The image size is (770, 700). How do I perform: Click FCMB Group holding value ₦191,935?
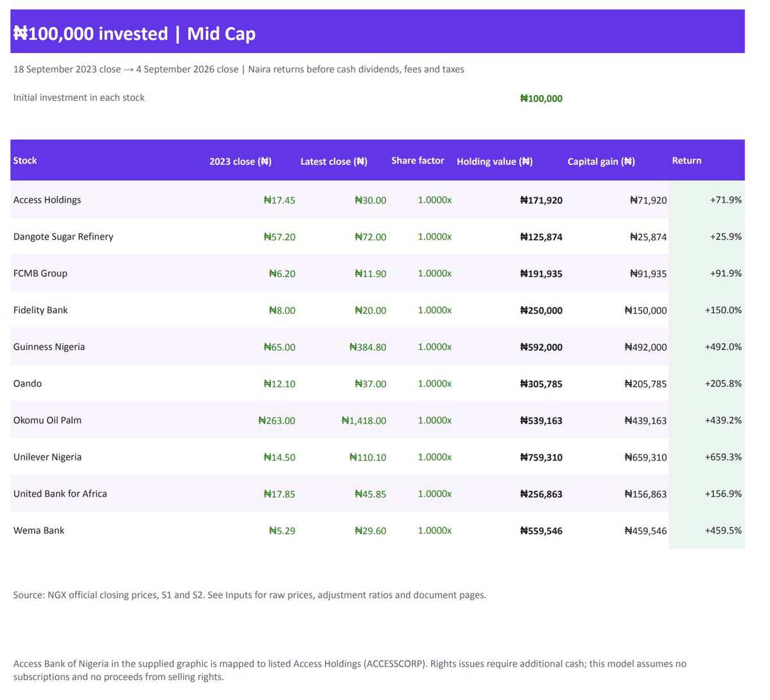coord(541,274)
